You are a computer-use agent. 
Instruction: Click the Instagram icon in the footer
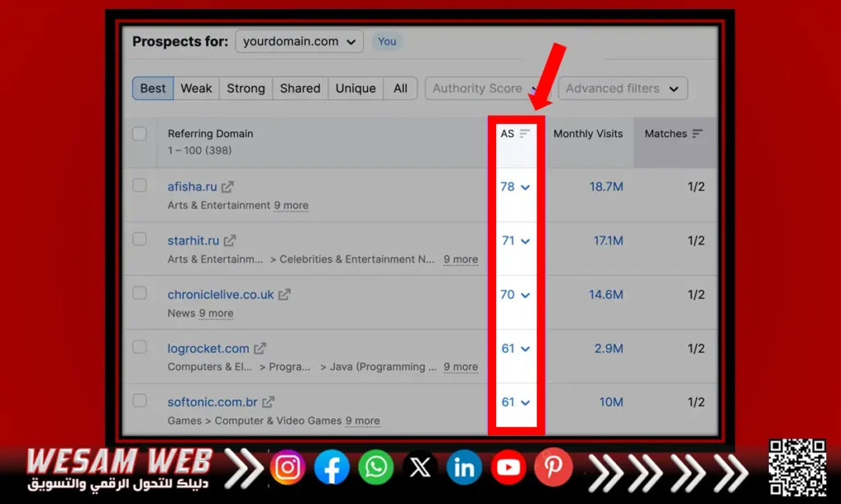click(287, 468)
